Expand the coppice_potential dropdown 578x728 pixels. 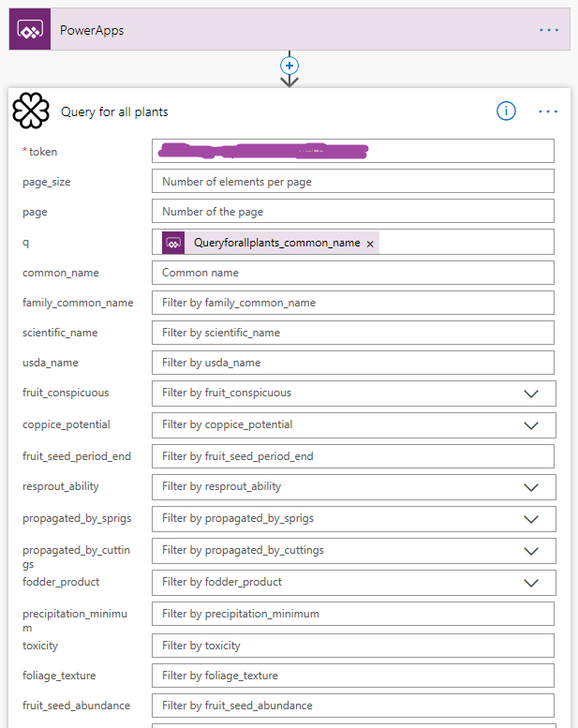pyautogui.click(x=531, y=425)
